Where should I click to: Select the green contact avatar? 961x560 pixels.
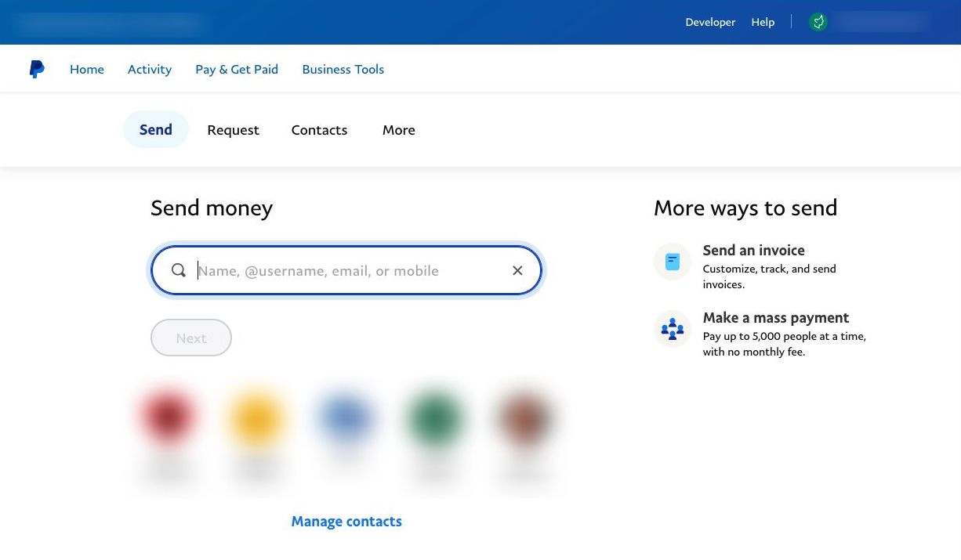[434, 417]
